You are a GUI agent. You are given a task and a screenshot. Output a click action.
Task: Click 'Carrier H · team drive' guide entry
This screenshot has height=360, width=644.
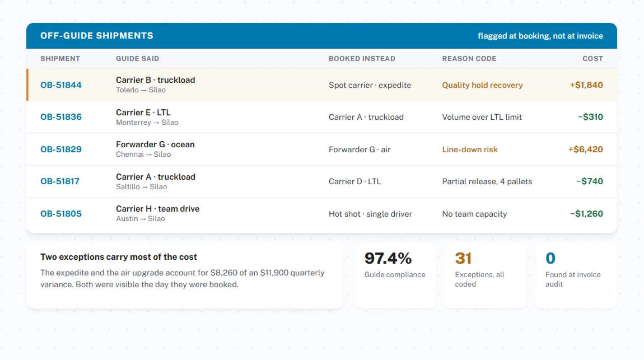point(157,209)
